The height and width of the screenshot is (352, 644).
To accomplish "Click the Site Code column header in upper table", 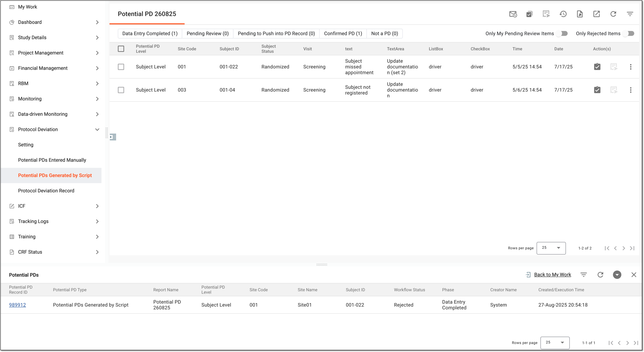I will [x=187, y=49].
